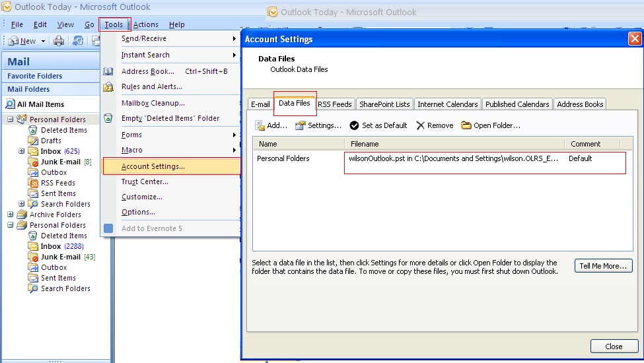Click the Remove X icon
The image size is (644, 363).
[420, 125]
